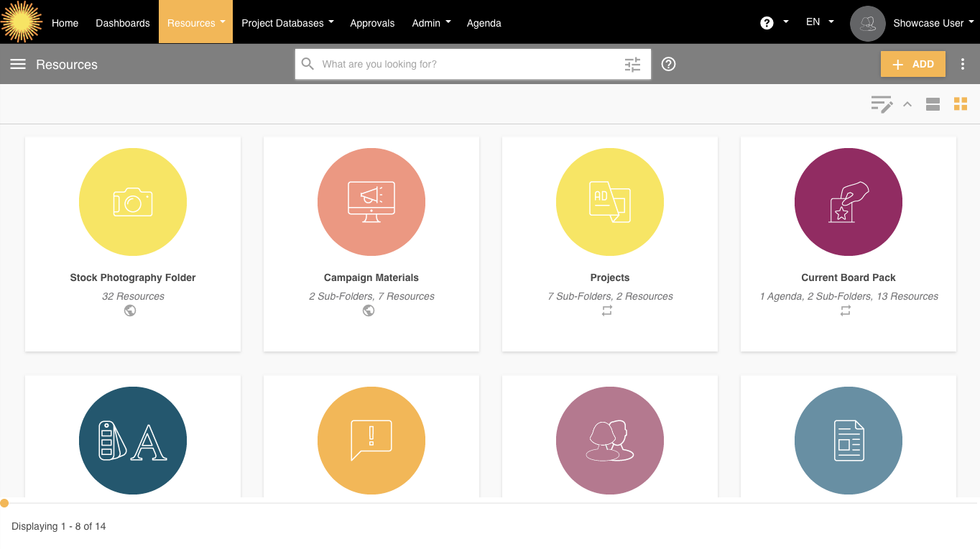Open the EN language dropdown
The image size is (980, 552).
point(820,22)
